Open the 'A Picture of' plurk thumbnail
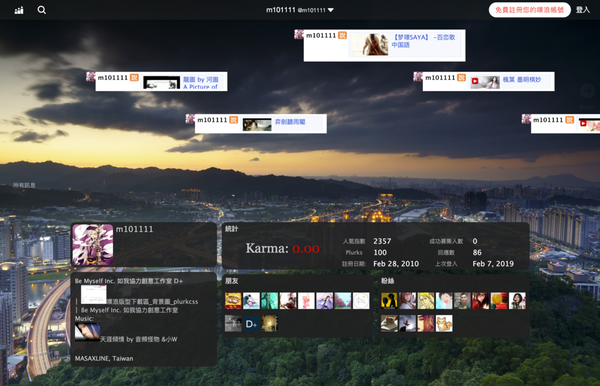This screenshot has height=386, width=600. tap(161, 83)
